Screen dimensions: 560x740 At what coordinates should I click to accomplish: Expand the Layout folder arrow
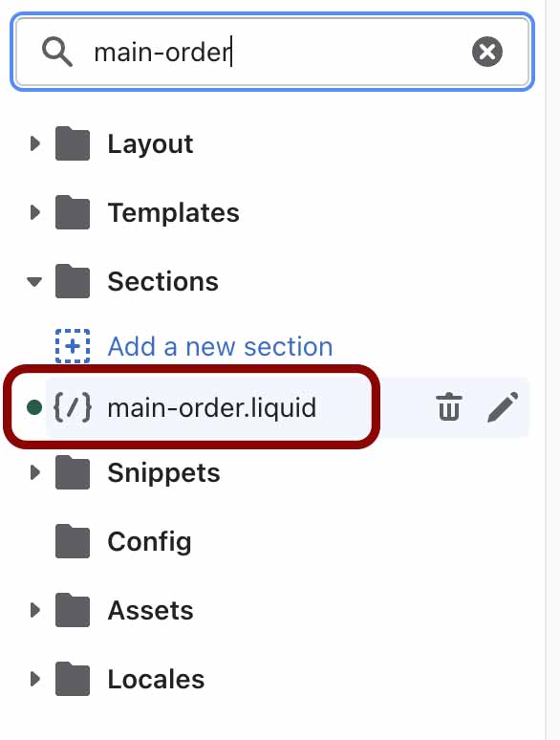34,143
